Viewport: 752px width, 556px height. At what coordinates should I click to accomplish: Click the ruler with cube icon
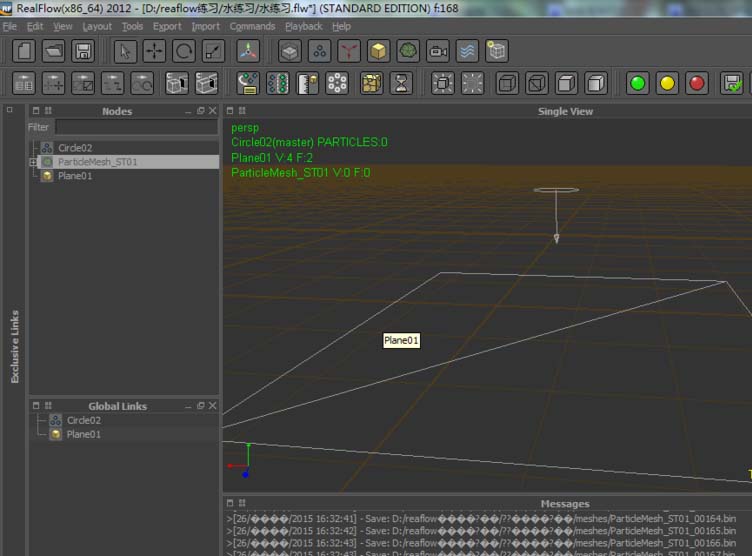(x=307, y=83)
